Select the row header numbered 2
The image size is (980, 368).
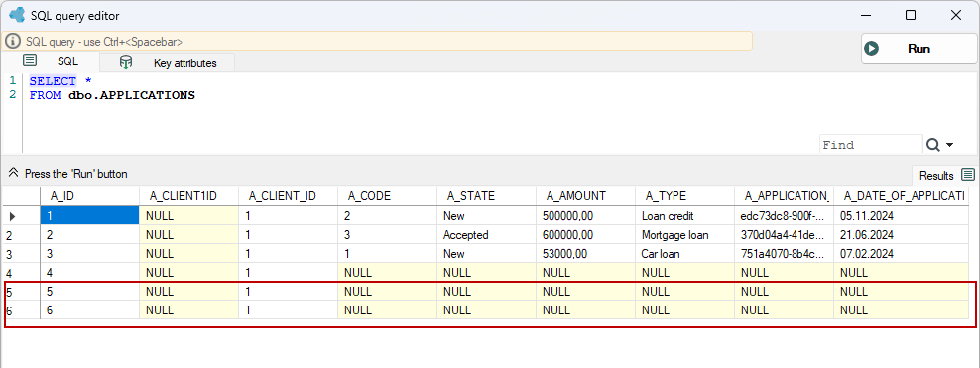click(x=21, y=235)
